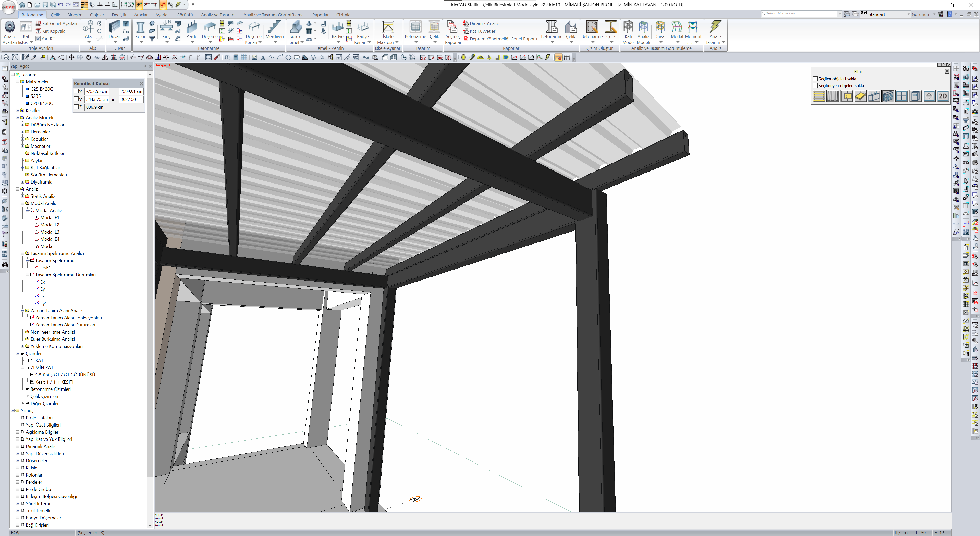This screenshot has height=536, width=980.
Task: Open the Raporlar ribbon tab
Action: pos(320,15)
